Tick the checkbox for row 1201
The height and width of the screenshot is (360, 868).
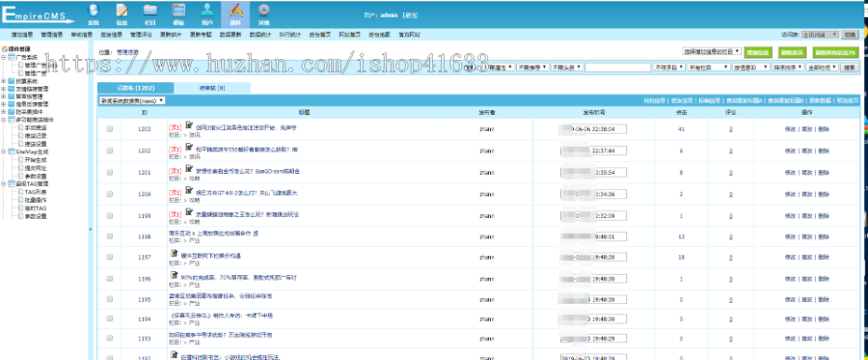pos(110,172)
